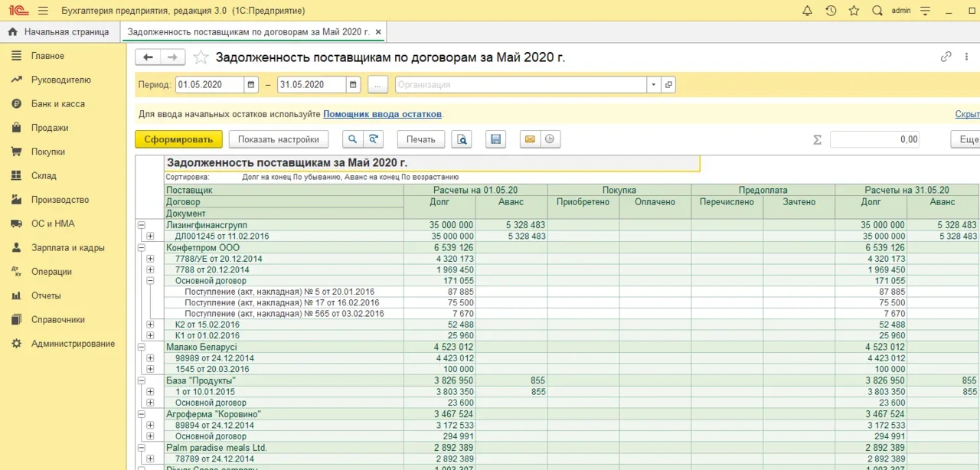Open the Организация dropdown list
980x470 pixels.
click(x=653, y=85)
